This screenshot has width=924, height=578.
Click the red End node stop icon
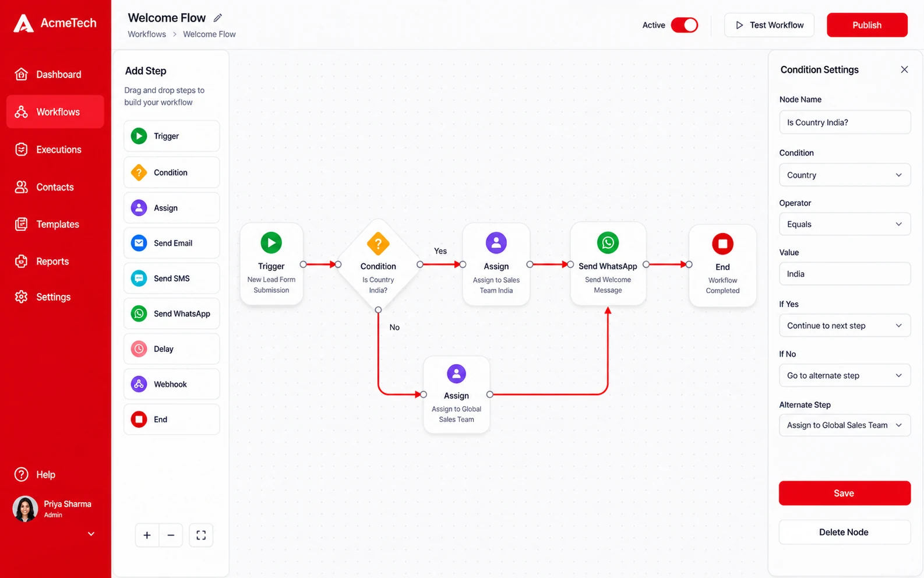click(x=722, y=244)
